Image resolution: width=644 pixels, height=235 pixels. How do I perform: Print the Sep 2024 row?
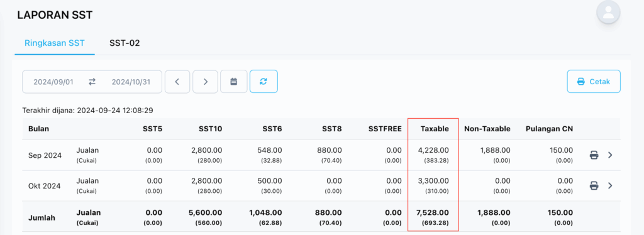[x=594, y=155]
